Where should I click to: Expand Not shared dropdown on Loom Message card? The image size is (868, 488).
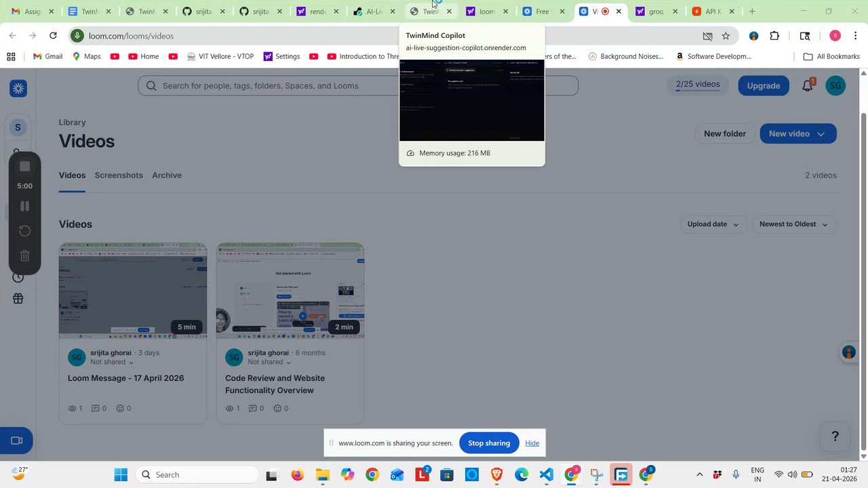tap(112, 362)
